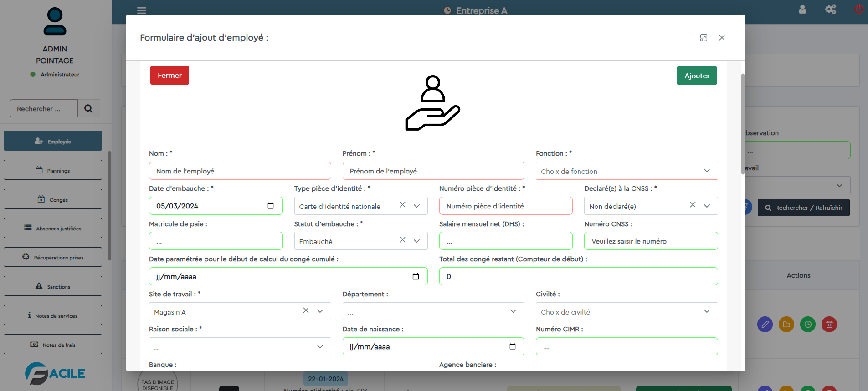Expand the Civilté choice dropdown
868x391 pixels.
(627, 312)
